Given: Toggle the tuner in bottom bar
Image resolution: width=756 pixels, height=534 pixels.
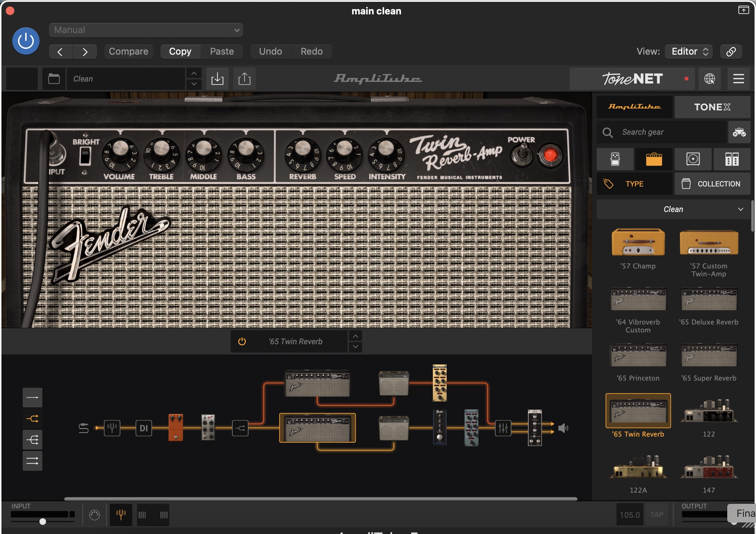Looking at the screenshot, I should [121, 515].
